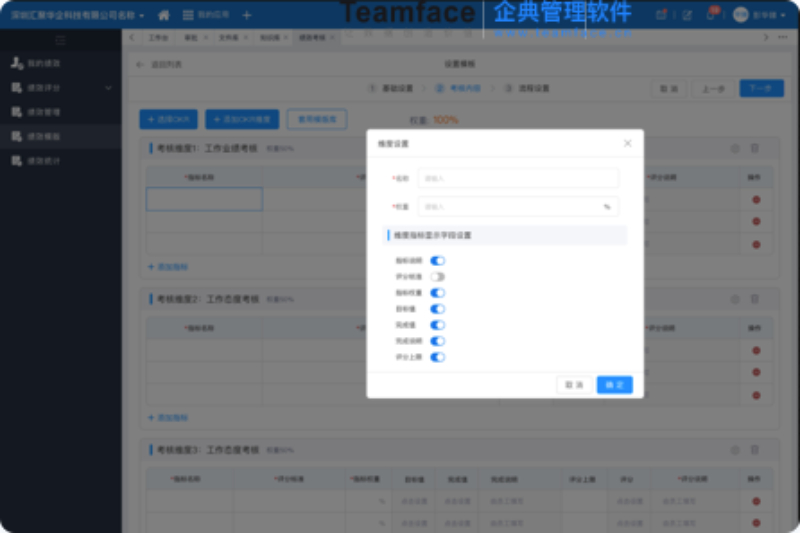Click the 下一步 button
The width and height of the screenshot is (800, 533).
(761, 89)
